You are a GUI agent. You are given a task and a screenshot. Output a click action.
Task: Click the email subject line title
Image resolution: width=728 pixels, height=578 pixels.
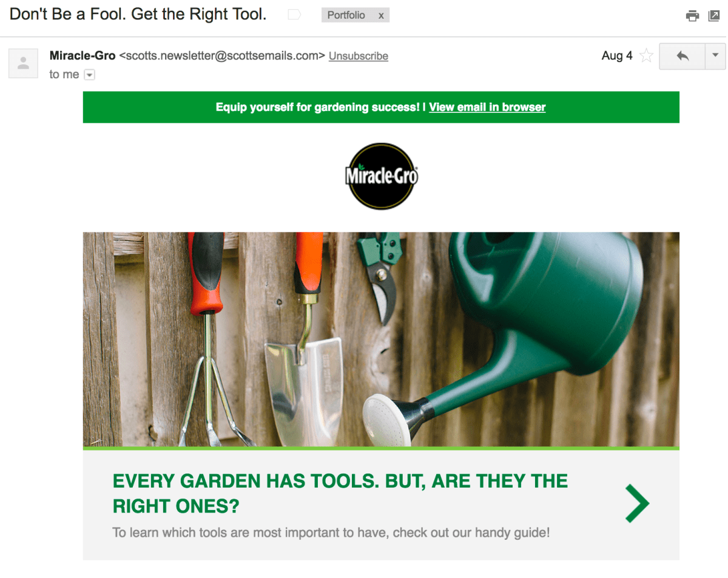coord(138,15)
